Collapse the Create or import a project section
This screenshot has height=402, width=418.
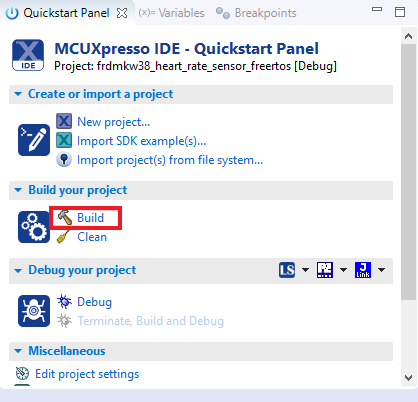[18, 94]
